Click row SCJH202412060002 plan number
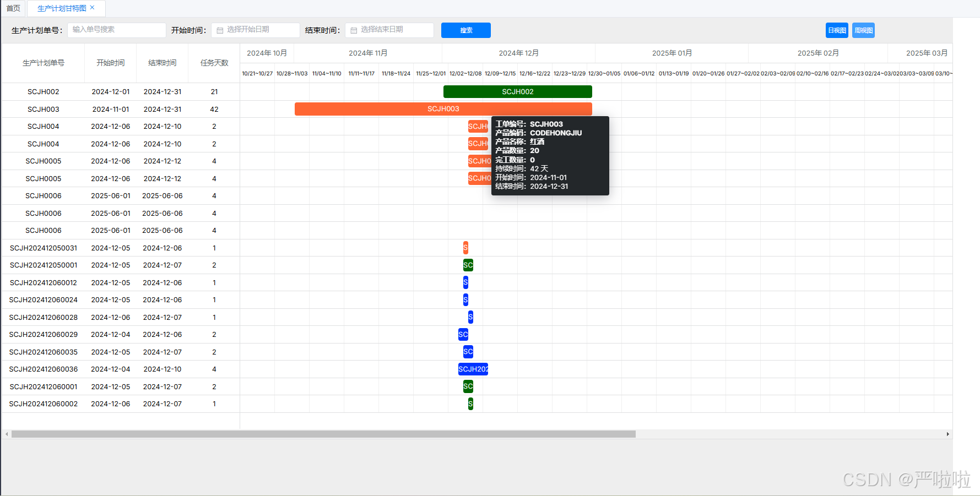 point(44,404)
